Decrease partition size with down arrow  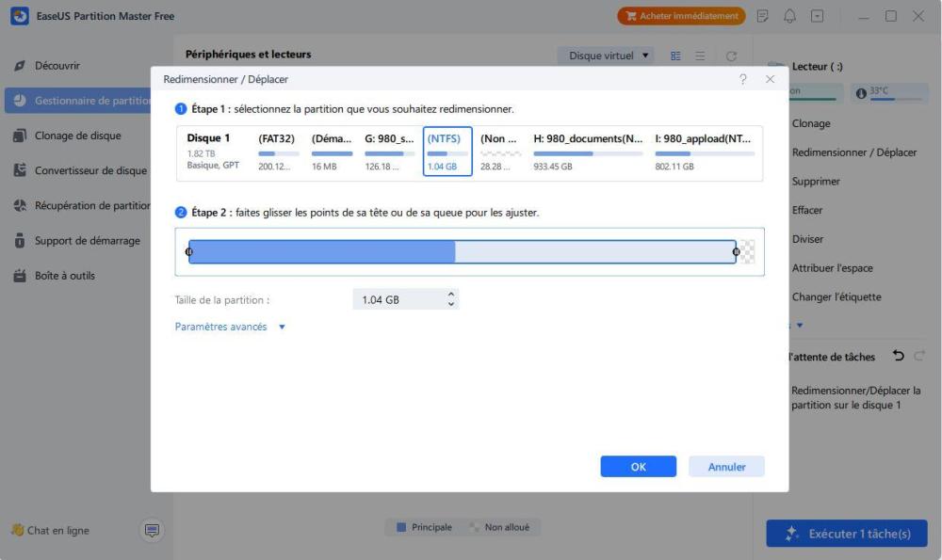click(x=451, y=304)
